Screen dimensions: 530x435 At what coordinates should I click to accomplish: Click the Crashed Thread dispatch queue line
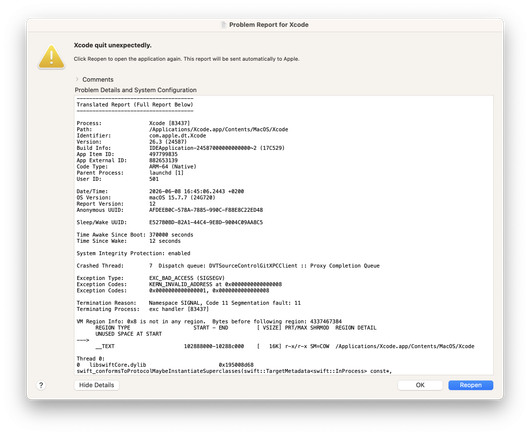coord(228,266)
